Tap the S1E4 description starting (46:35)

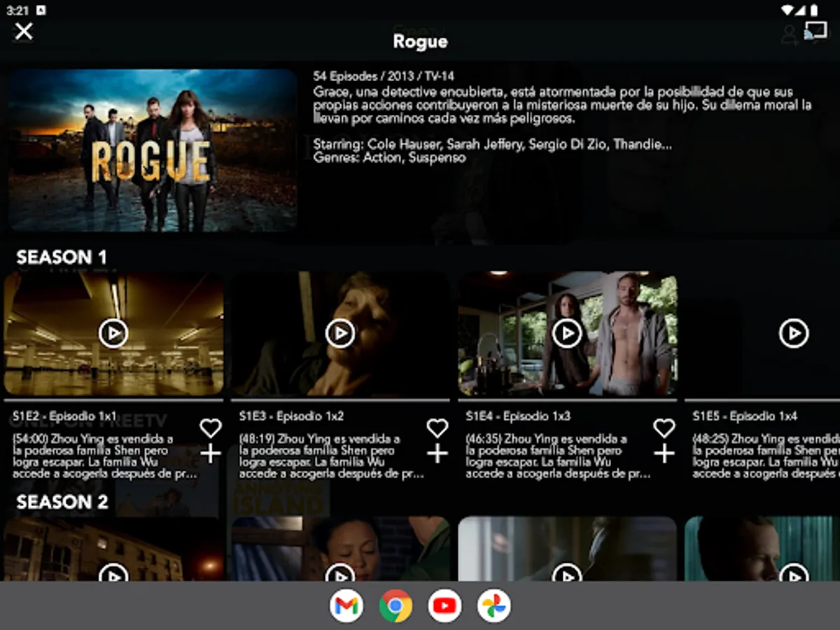coord(559,456)
